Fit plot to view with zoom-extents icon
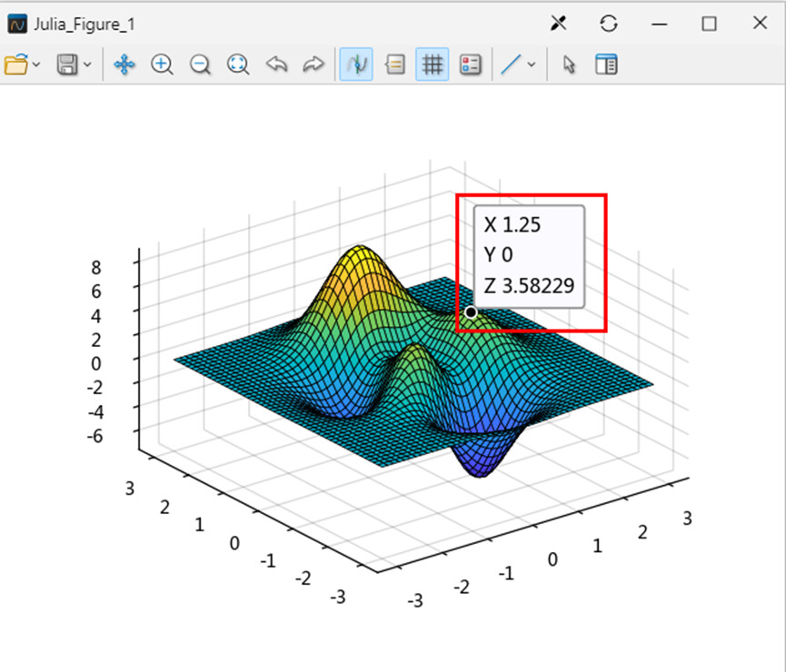Image resolution: width=786 pixels, height=672 pixels. pos(237,64)
